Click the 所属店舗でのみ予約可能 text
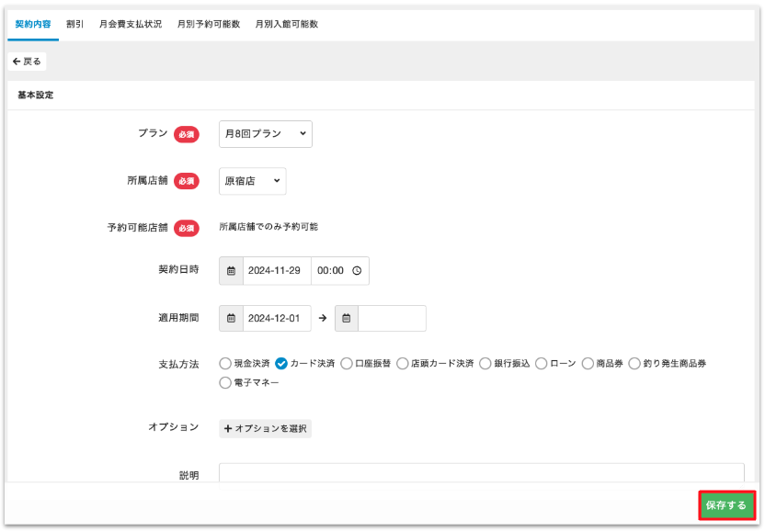Image resolution: width=765 pixels, height=532 pixels. [268, 227]
